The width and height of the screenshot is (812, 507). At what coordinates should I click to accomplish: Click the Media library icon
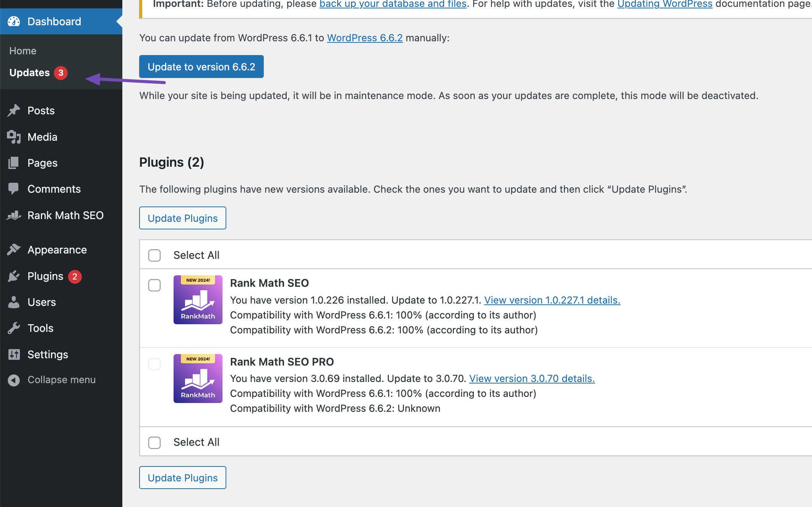[x=14, y=137]
